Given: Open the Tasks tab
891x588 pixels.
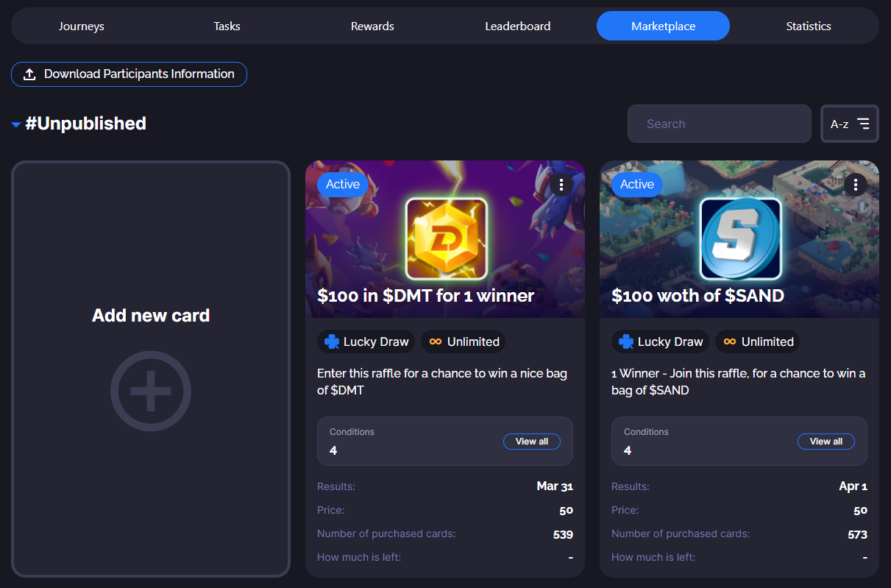Looking at the screenshot, I should point(227,26).
